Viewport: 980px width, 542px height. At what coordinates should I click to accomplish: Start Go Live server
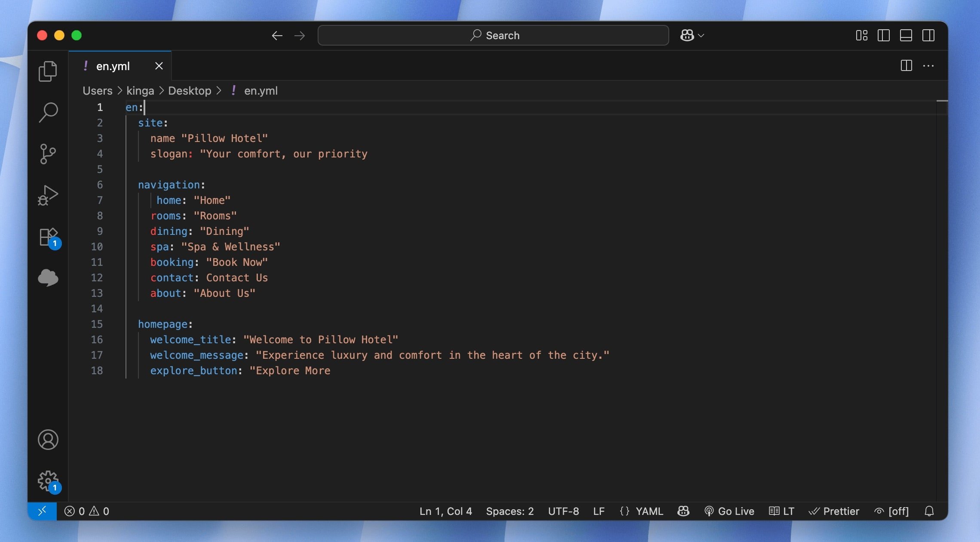729,511
